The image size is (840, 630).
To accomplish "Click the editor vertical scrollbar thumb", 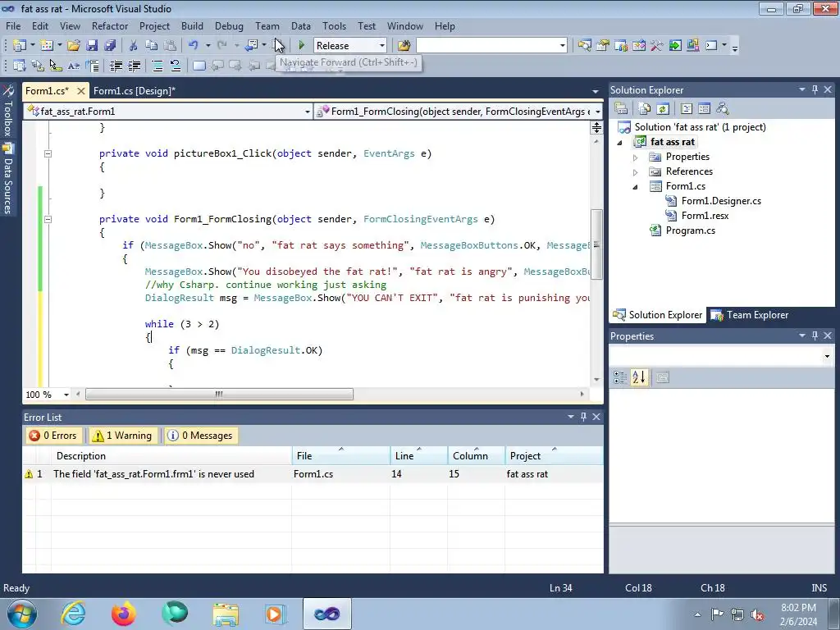I will (596, 244).
